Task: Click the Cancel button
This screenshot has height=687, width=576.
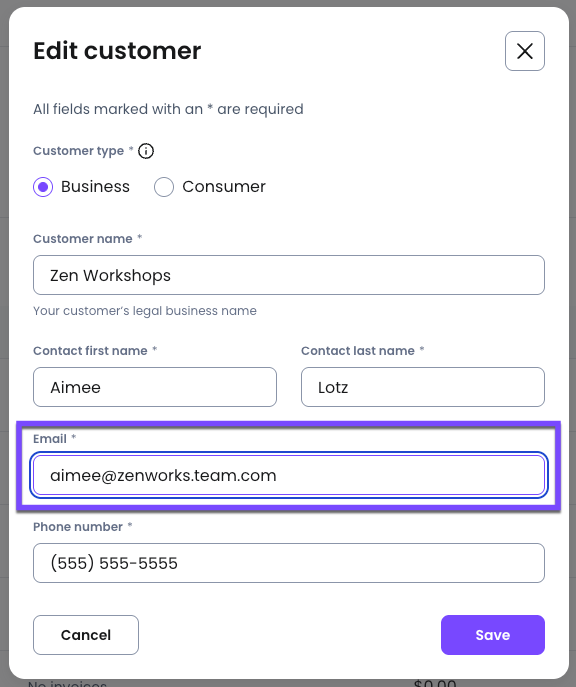Action: [x=86, y=635]
